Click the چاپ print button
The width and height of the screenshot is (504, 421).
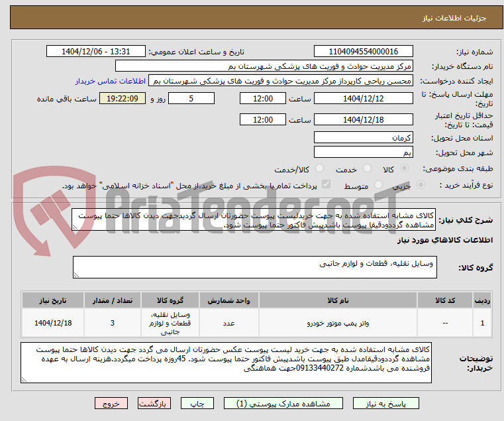(197, 403)
